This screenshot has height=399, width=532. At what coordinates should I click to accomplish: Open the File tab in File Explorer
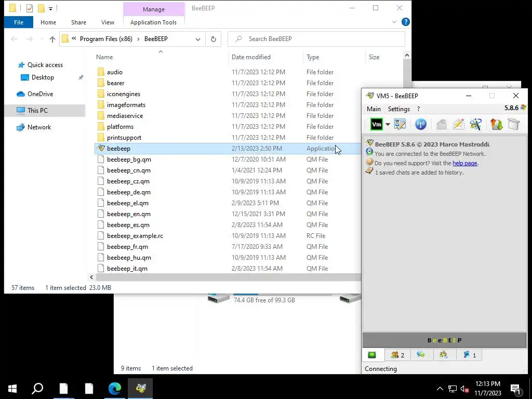[19, 22]
